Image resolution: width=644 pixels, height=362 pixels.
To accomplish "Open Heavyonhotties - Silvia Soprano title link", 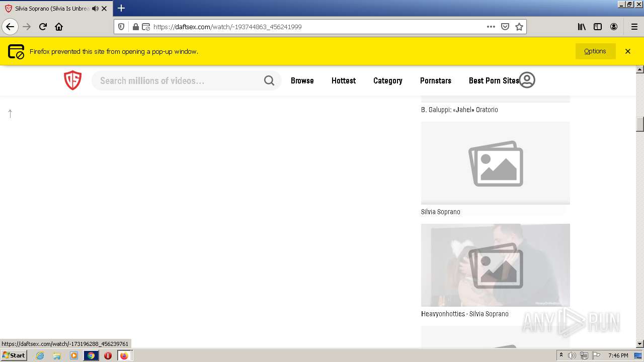I will coord(465,314).
